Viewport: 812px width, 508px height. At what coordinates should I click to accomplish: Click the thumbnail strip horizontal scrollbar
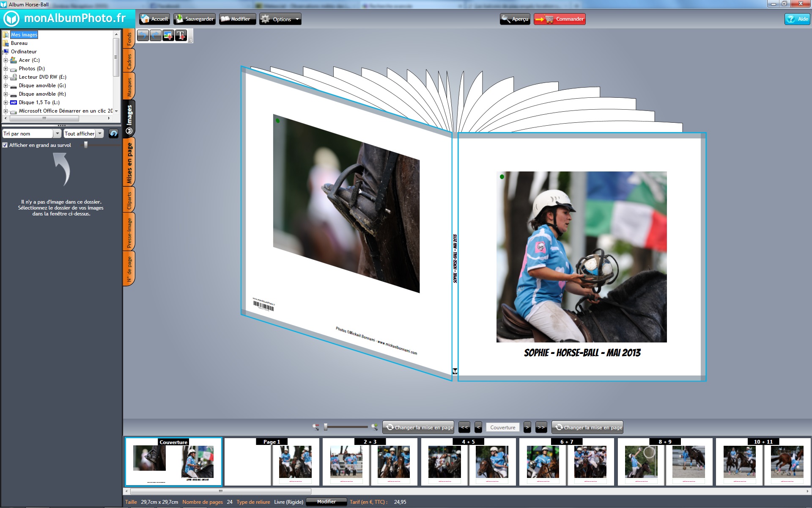click(x=221, y=491)
